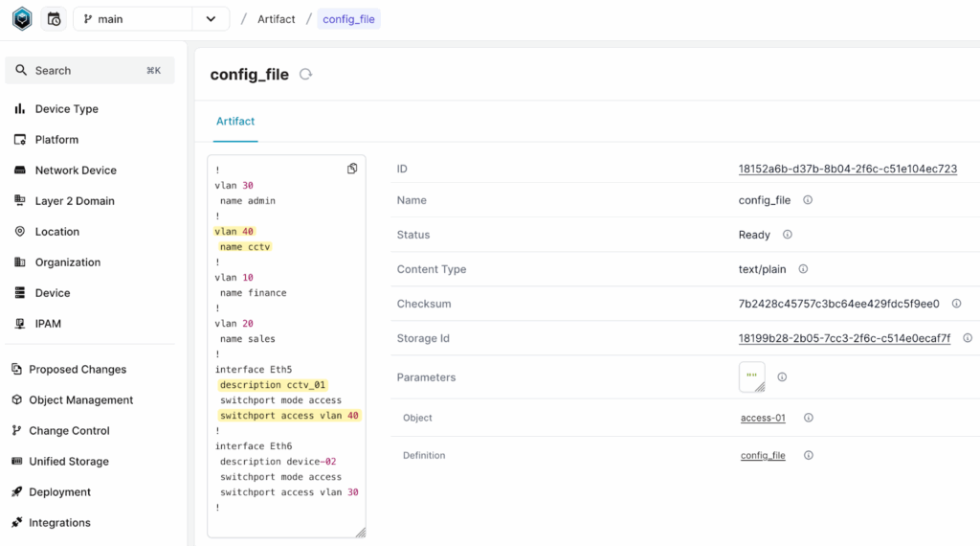Click the config_file breadcrumb
This screenshot has height=546, width=980.
click(348, 19)
